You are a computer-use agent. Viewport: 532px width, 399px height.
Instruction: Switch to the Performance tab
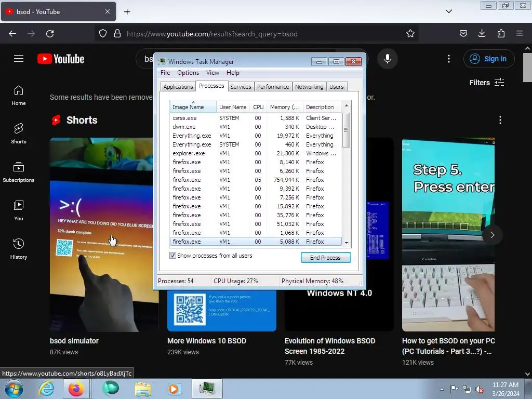pos(273,87)
